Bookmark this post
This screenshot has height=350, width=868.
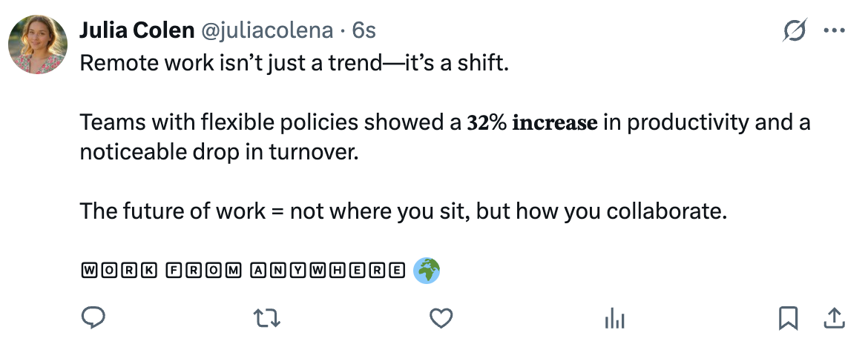[x=788, y=318]
